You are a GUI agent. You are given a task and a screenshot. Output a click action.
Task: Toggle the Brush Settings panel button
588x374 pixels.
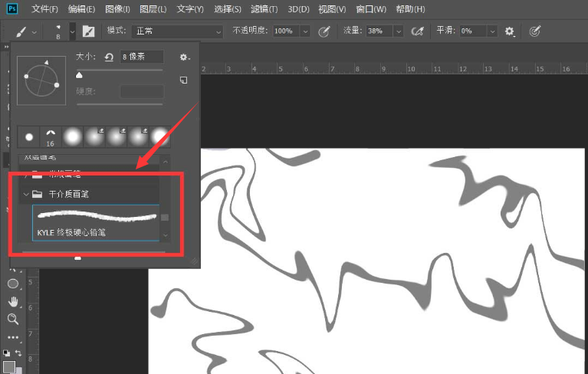point(89,31)
